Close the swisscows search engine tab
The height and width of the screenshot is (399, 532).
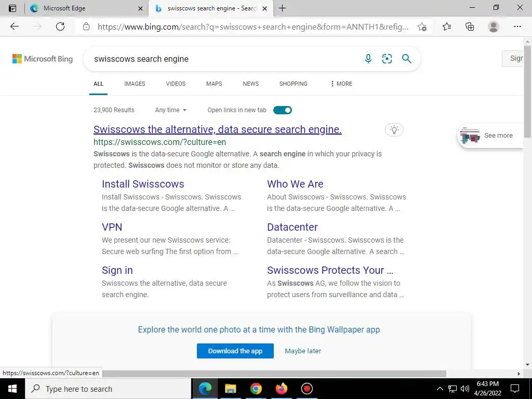coord(265,8)
